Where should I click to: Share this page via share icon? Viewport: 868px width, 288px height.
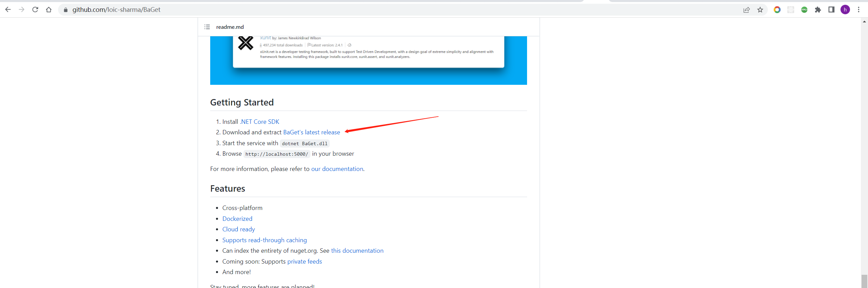click(x=746, y=10)
